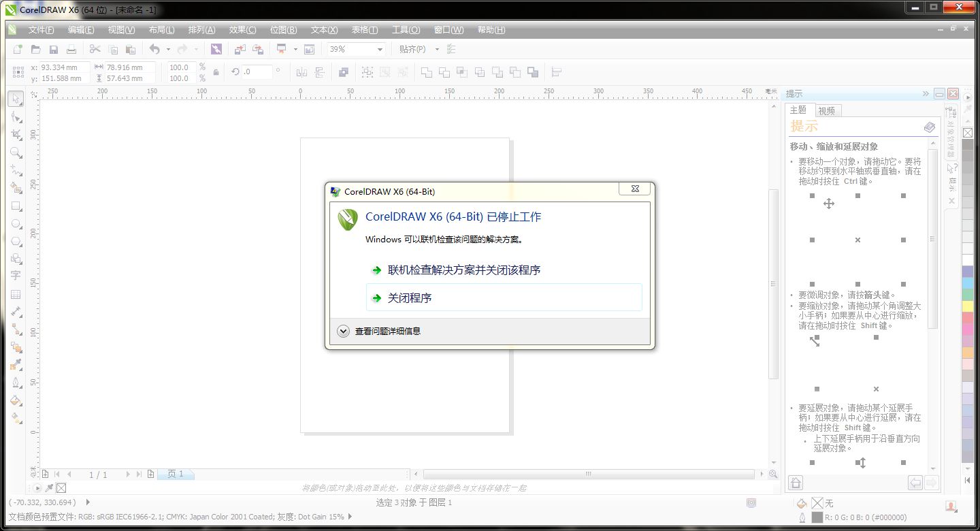Click the x position field 93.334 mm
This screenshot has height=531, width=980.
pyautogui.click(x=64, y=67)
